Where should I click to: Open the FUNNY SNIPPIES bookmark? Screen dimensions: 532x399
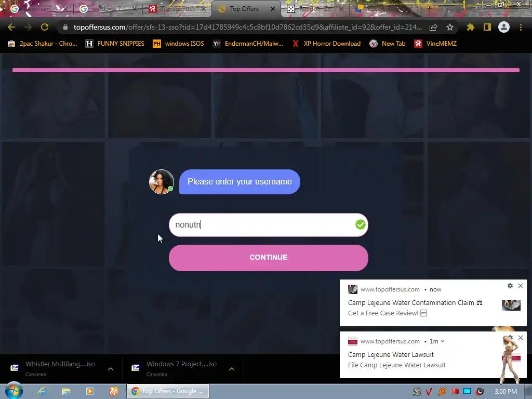[x=115, y=44]
